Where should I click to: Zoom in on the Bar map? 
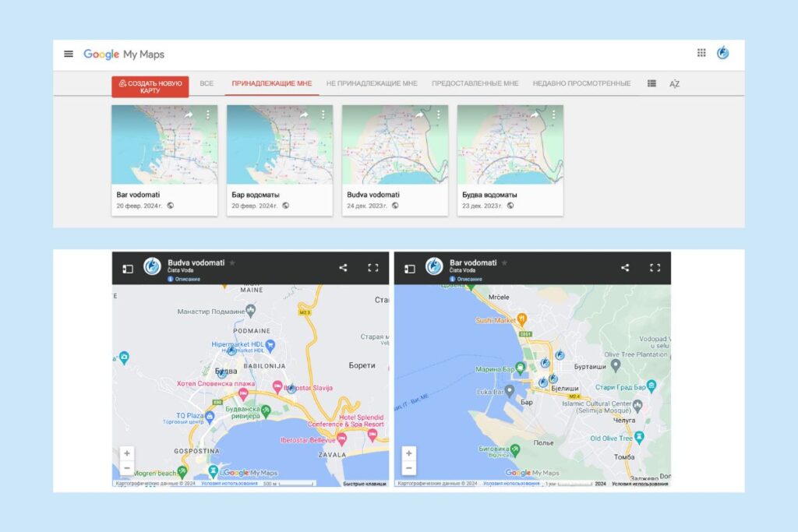click(408, 453)
